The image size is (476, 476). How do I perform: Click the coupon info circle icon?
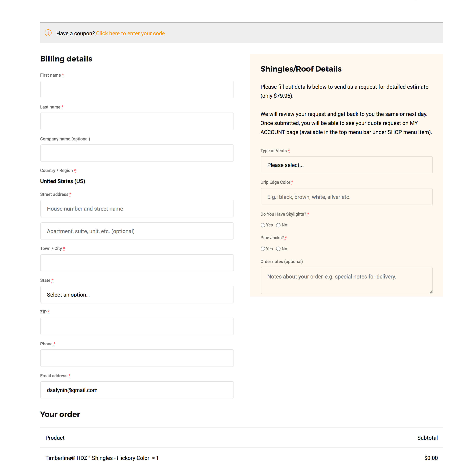(x=48, y=33)
